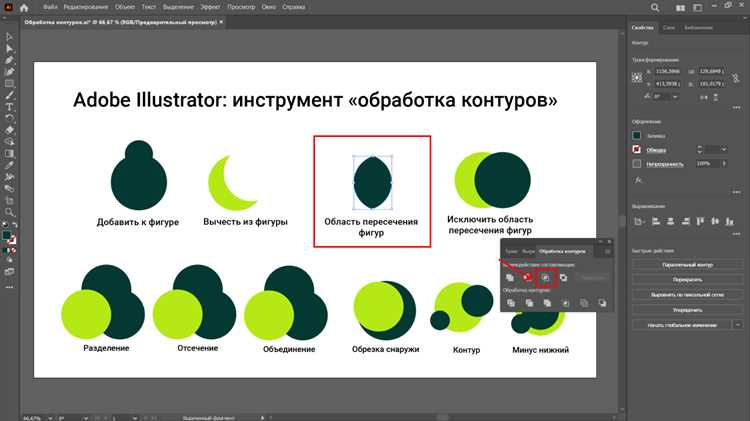Select the Paintbrush tool
This screenshot has width=750, height=421.
click(x=9, y=95)
